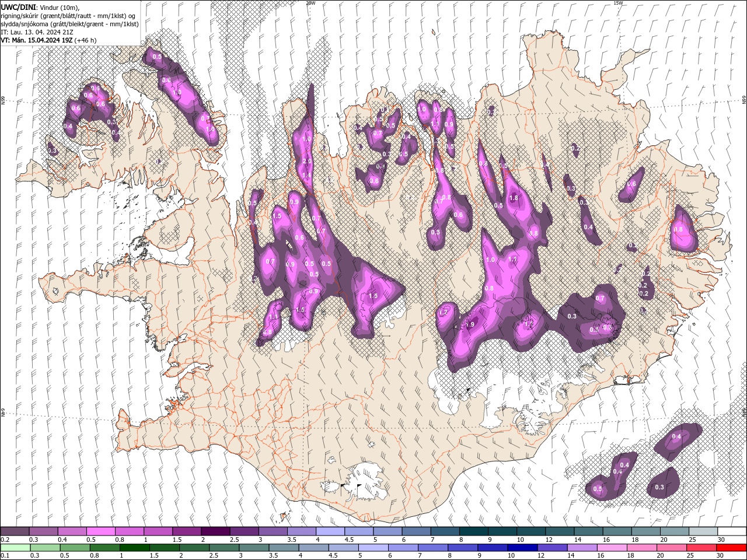
Task: Pick the bright red 30 swatch in rain legend
Action: 731,547
